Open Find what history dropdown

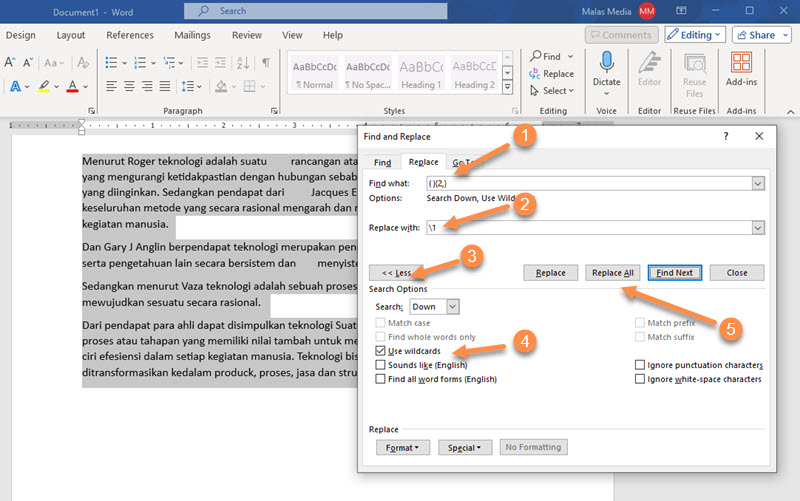(758, 184)
